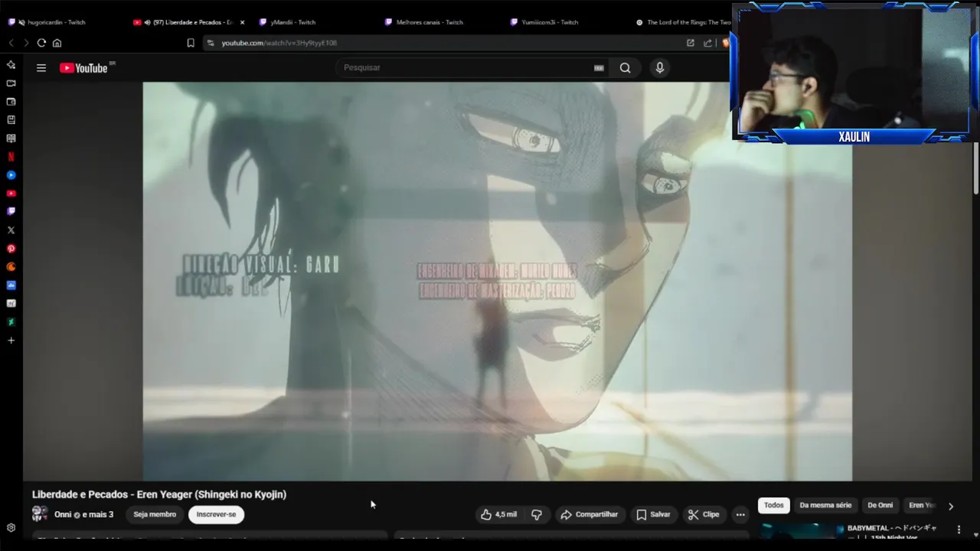
Task: Select the Todos filter chip
Action: point(774,505)
